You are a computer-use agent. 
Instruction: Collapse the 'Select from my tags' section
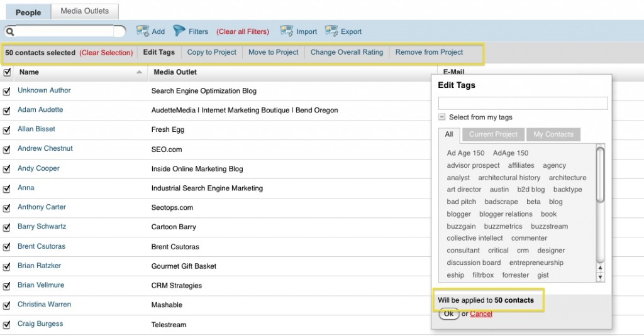pyautogui.click(x=442, y=117)
